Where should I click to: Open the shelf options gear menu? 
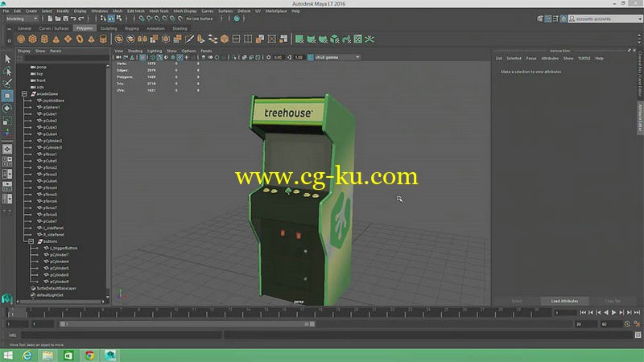click(x=9, y=40)
